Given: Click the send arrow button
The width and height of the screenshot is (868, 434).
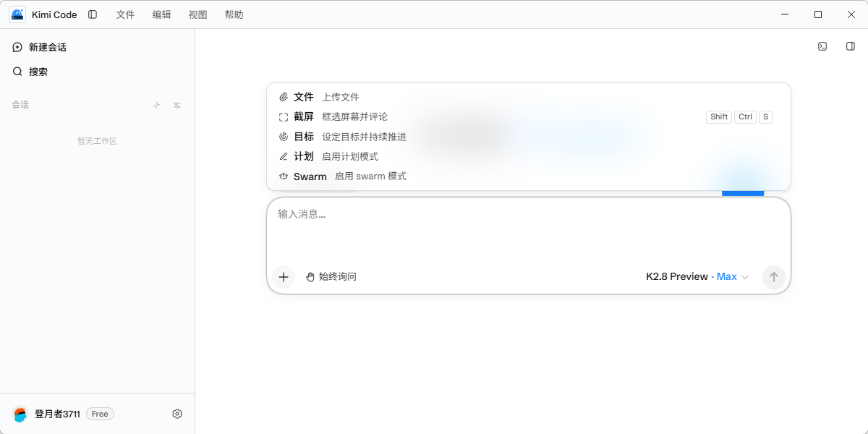Looking at the screenshot, I should [x=773, y=276].
